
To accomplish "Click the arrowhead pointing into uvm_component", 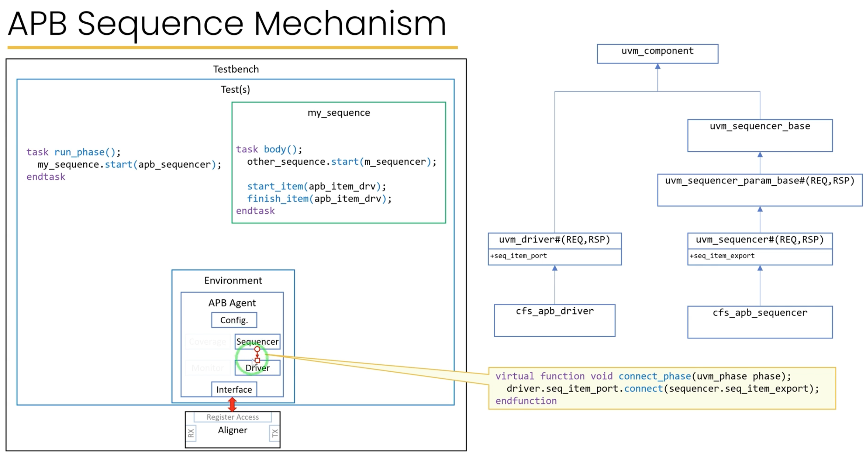I will 657,66.
